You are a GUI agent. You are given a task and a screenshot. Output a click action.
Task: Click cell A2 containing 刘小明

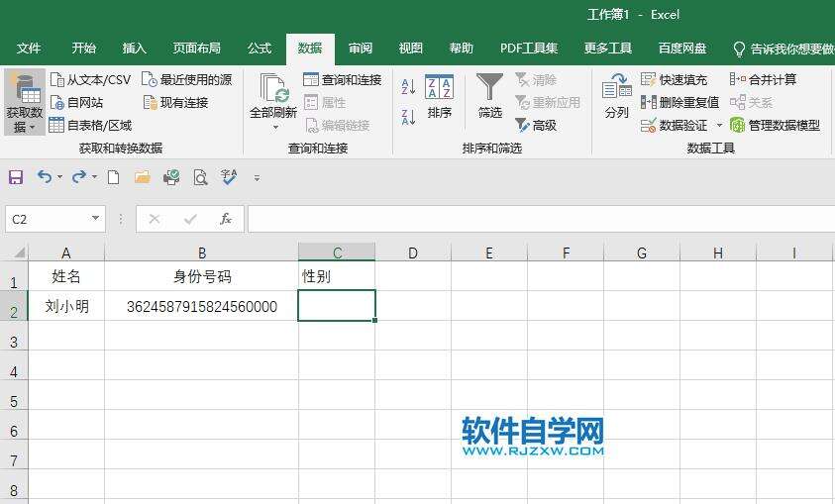click(x=66, y=306)
